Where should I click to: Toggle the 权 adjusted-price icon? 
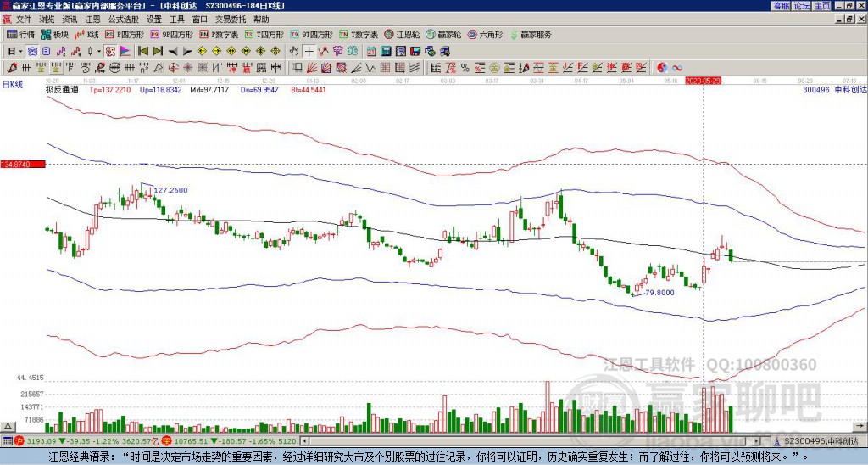110,52
